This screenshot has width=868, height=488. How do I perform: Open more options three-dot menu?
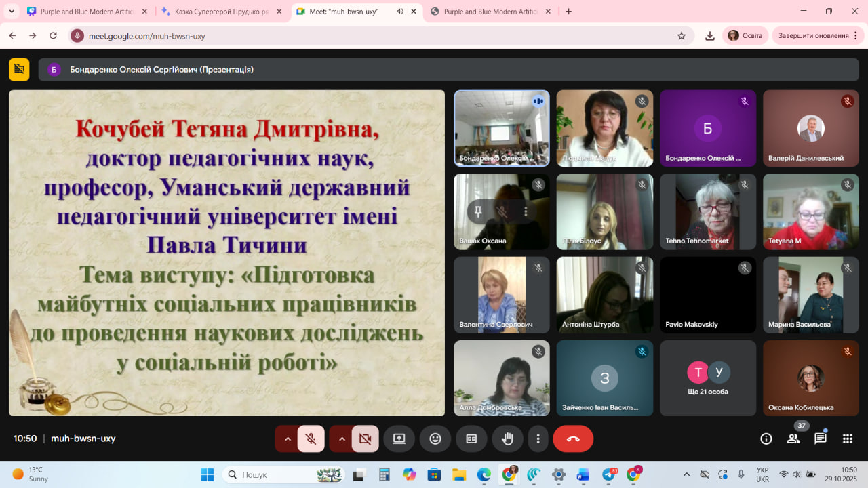pyautogui.click(x=538, y=439)
